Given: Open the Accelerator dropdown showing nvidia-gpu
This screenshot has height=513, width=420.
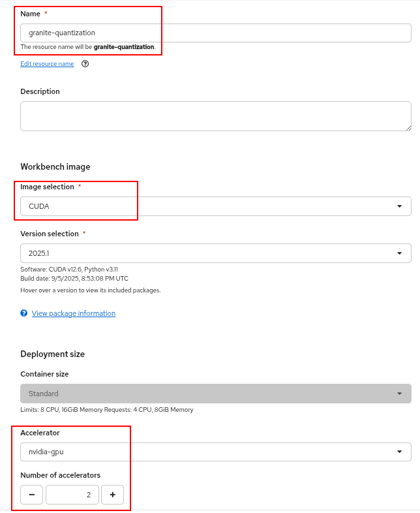Looking at the screenshot, I should [215, 452].
